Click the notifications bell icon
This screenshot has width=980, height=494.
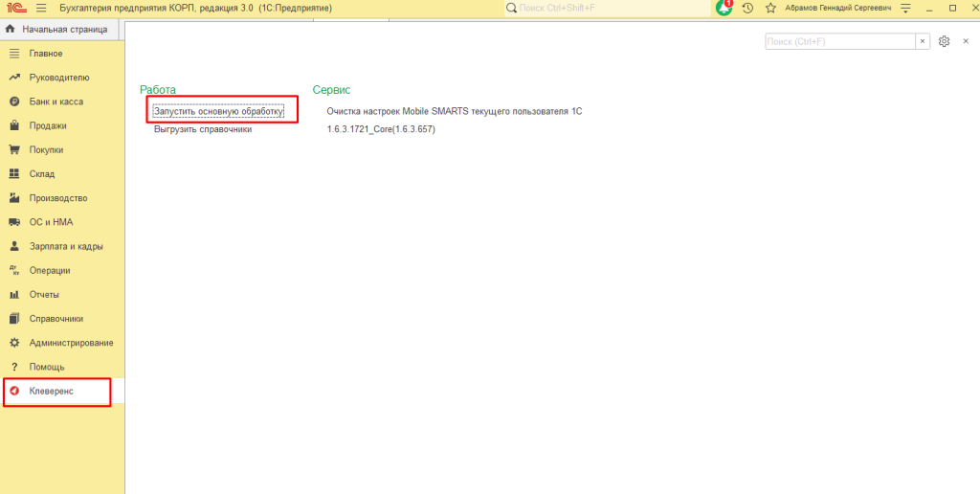tap(724, 8)
